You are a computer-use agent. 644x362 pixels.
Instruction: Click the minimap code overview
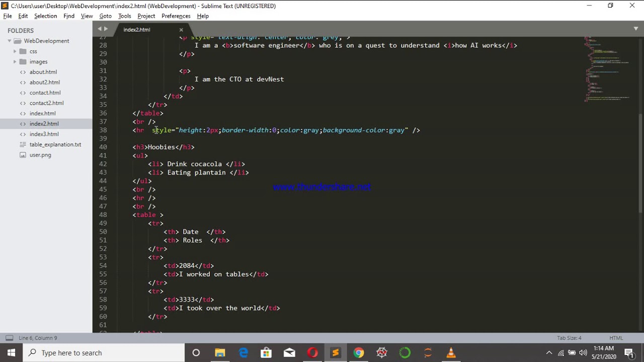click(x=607, y=68)
